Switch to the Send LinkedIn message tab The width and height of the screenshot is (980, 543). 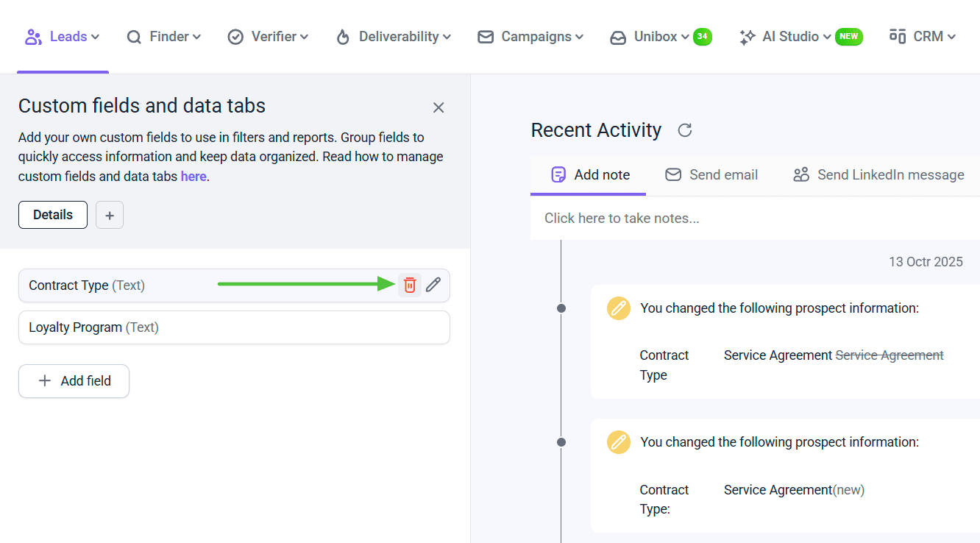coord(878,175)
